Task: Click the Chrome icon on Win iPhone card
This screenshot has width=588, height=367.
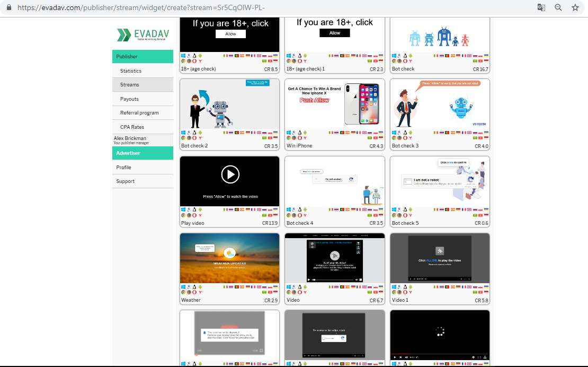Action: point(289,138)
